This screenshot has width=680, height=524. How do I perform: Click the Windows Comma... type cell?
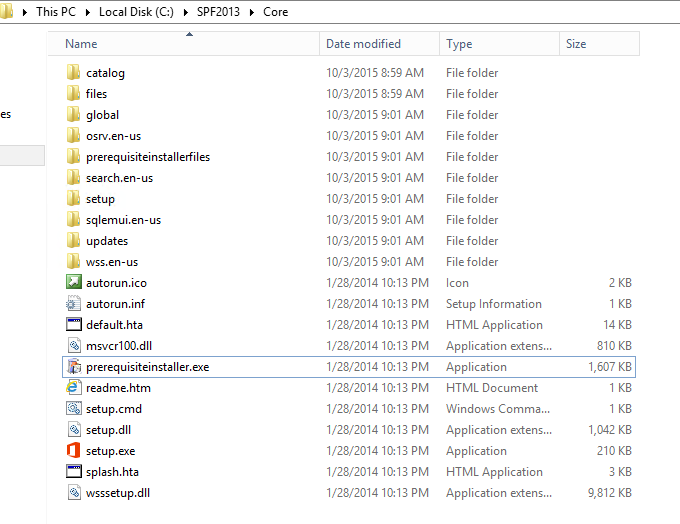tap(498, 409)
